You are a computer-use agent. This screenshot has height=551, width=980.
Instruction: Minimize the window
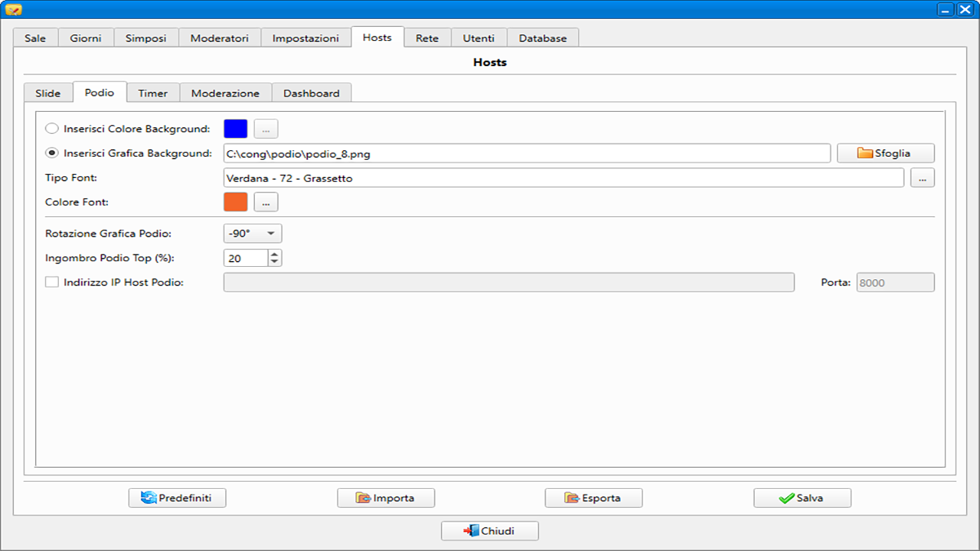point(944,10)
